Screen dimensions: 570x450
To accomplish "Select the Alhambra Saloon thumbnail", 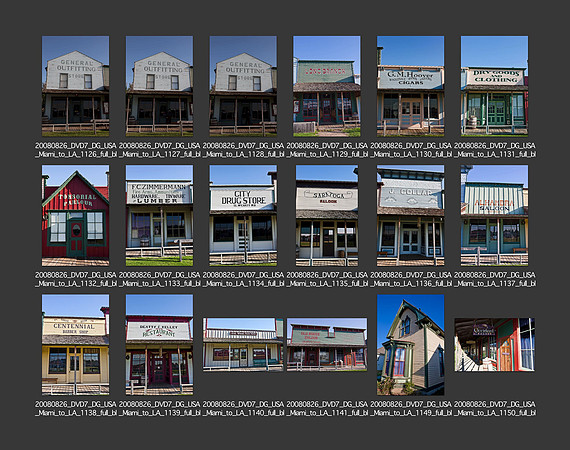I will tap(494, 216).
